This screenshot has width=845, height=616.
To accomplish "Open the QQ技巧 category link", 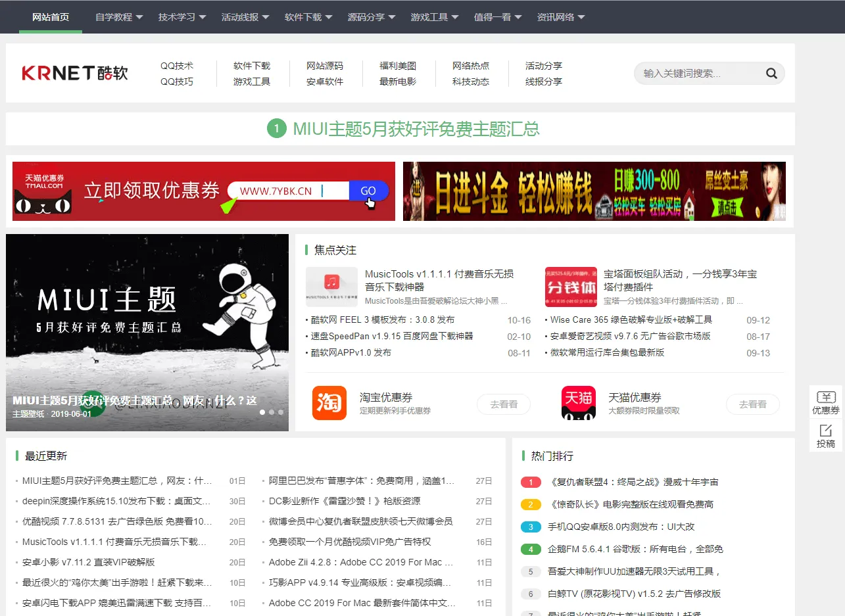I will pyautogui.click(x=177, y=82).
